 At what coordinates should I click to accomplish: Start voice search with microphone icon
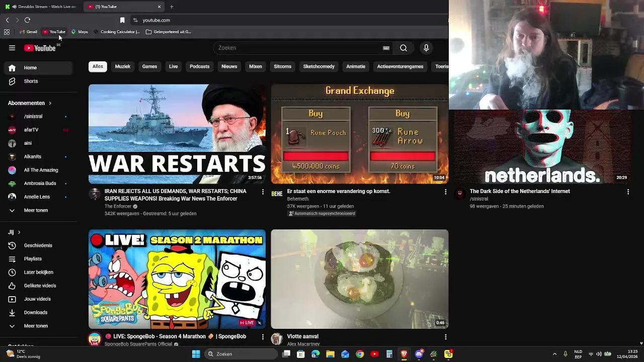[426, 48]
